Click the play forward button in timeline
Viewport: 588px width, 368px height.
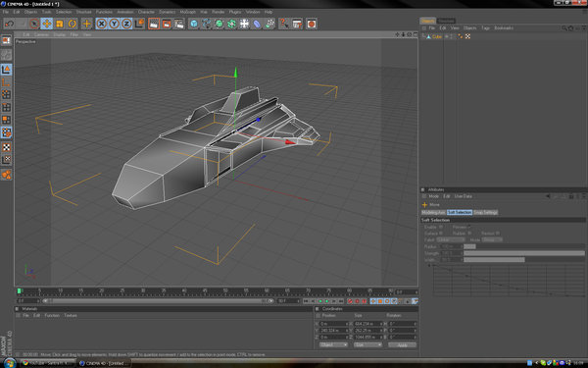click(326, 301)
